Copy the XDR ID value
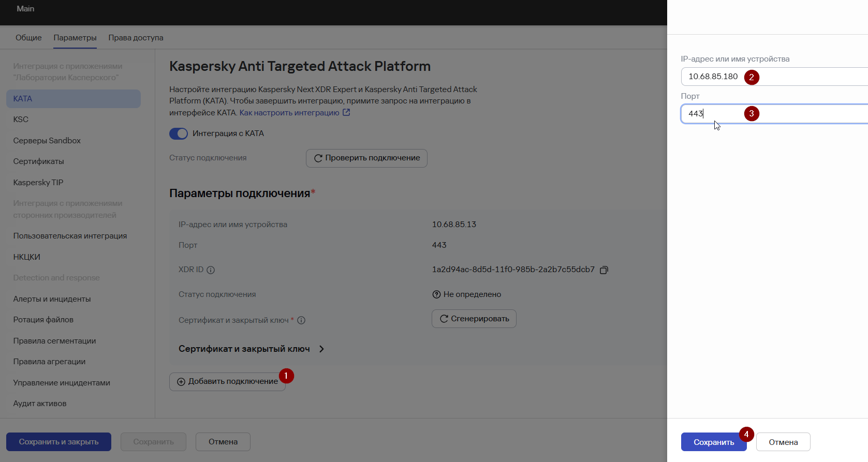This screenshot has width=868, height=462. coord(604,270)
